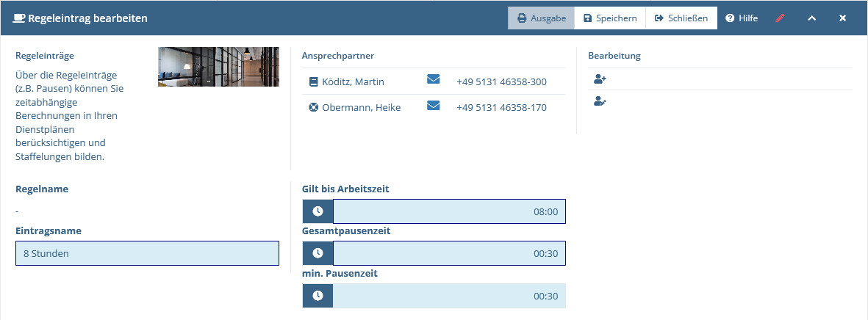Click into the Eintragsname field
868x320 pixels.
click(147, 254)
